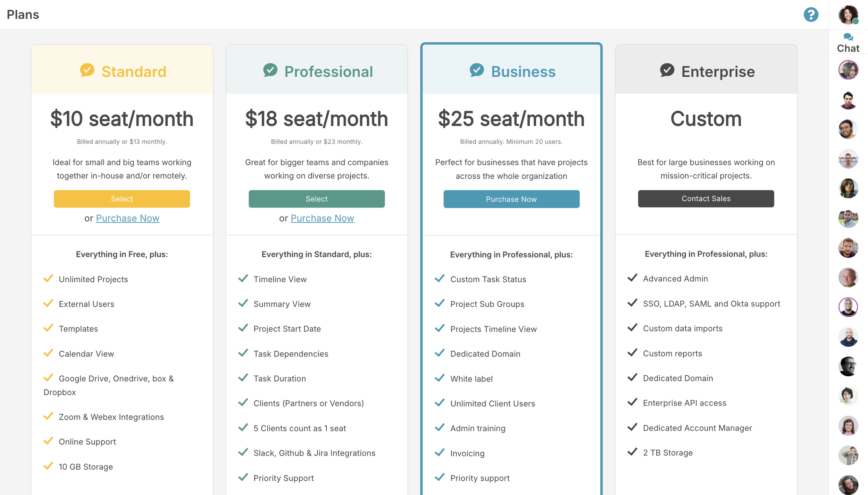This screenshot has height=495, width=868.
Task: Open your profile avatar with green status
Action: point(848,15)
